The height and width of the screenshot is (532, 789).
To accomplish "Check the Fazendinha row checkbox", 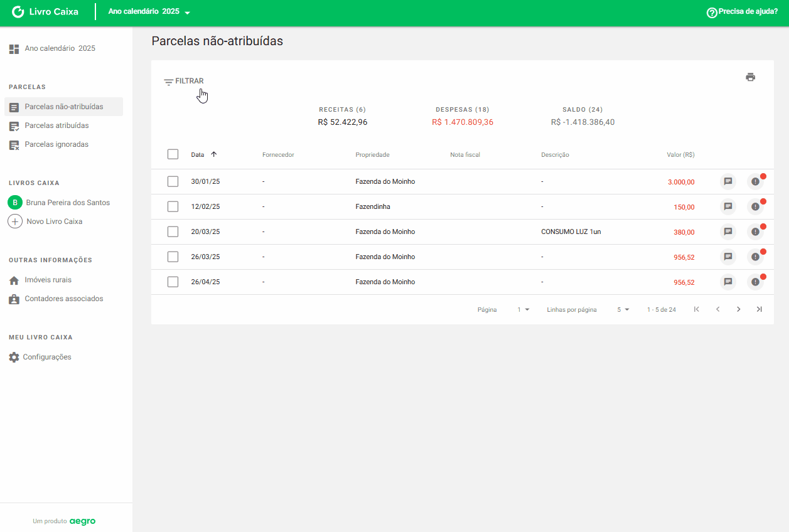I will coord(173,206).
